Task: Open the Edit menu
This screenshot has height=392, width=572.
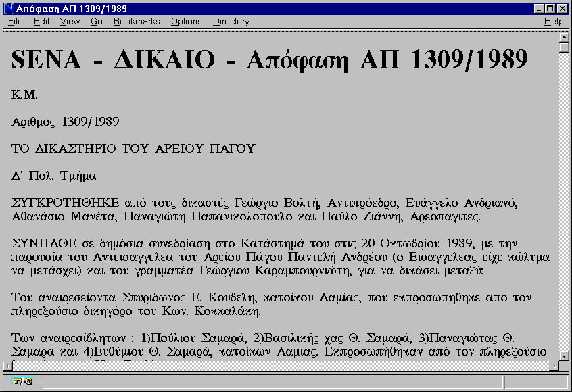Action: (x=42, y=22)
